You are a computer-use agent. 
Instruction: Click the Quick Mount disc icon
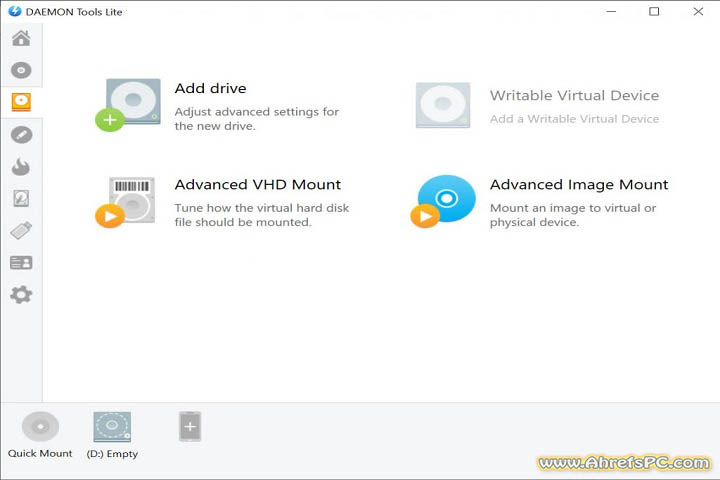(40, 426)
